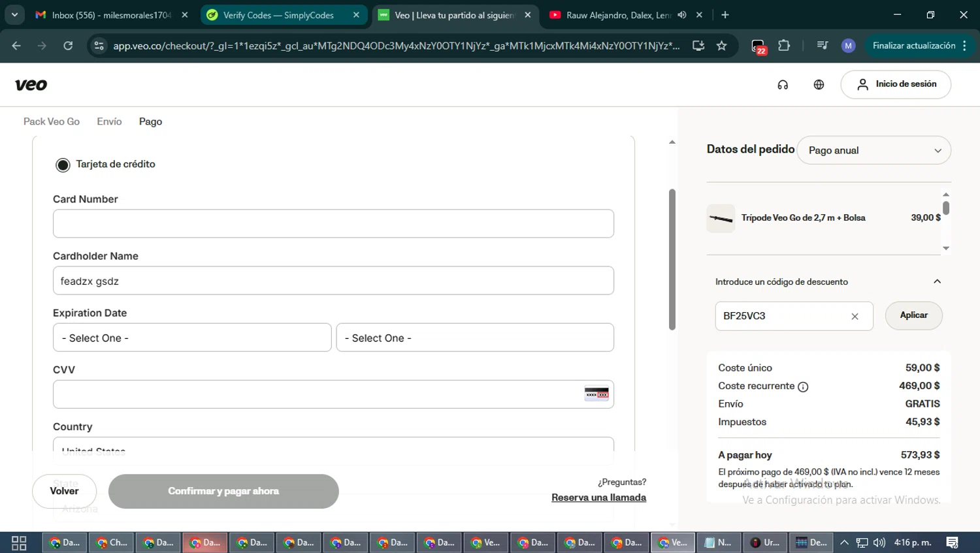Screen dimensions: 980x553
Task: Close the Veo tab
Action: coord(528,15)
